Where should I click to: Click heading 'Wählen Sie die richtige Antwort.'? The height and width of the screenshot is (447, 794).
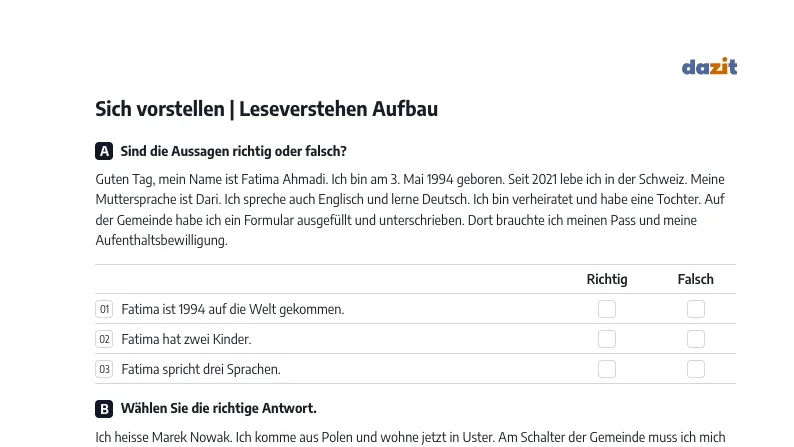click(x=218, y=409)
